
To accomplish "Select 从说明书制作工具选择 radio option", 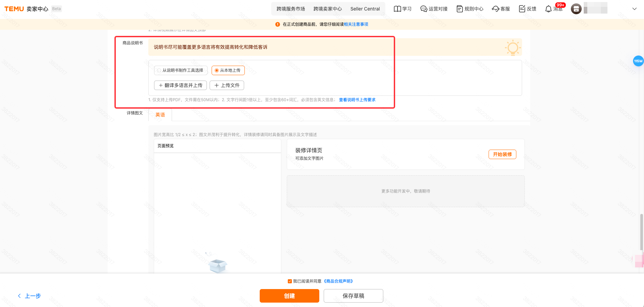I will (x=159, y=70).
